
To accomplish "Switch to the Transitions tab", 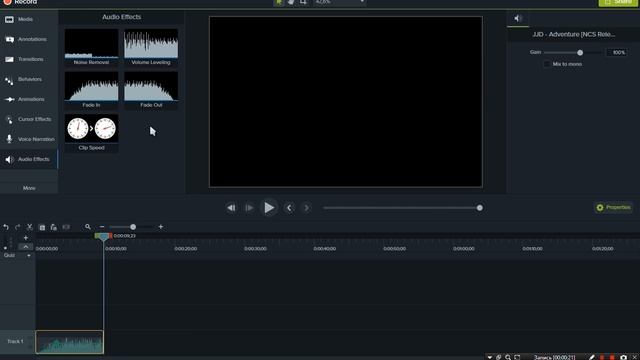I will point(29,59).
